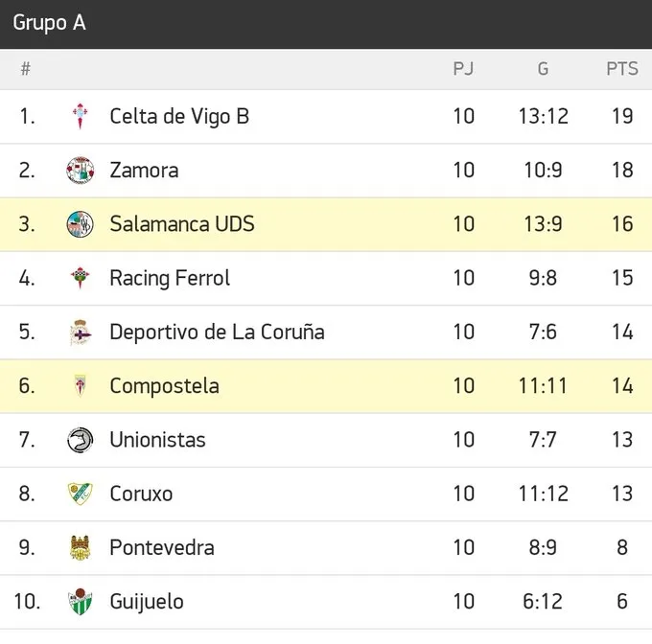The image size is (652, 644).
Task: Click the G goals column header
Action: pyautogui.click(x=543, y=69)
